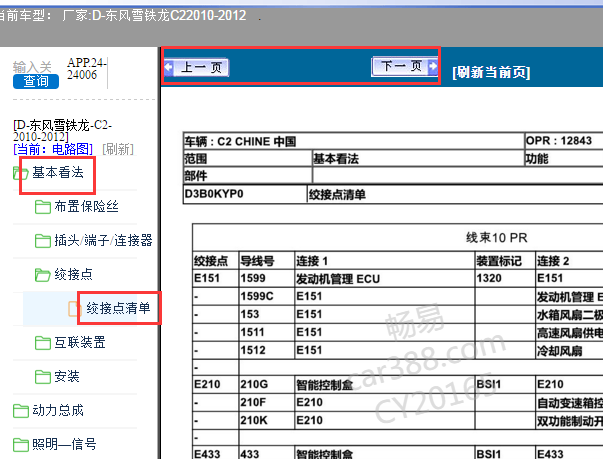The image size is (603, 459).
Task: Click the folder icon beside 照明—信号
Action: (x=20, y=445)
